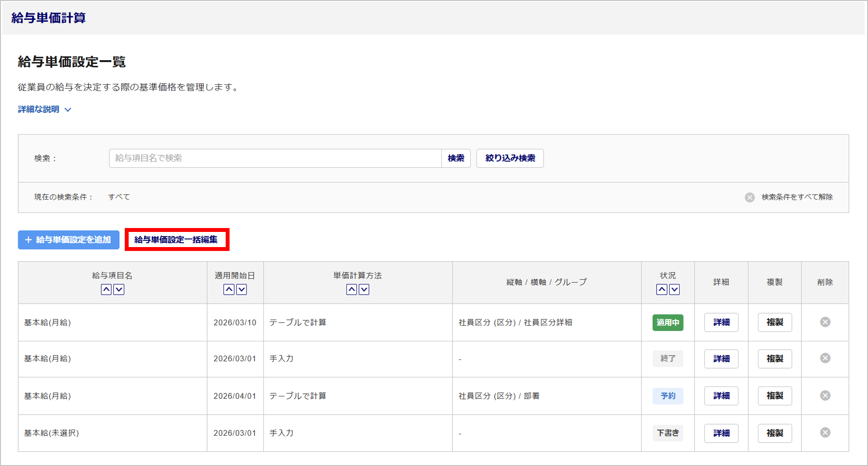
Task: Sort 適用開始日 column descending arrow
Action: [242, 289]
